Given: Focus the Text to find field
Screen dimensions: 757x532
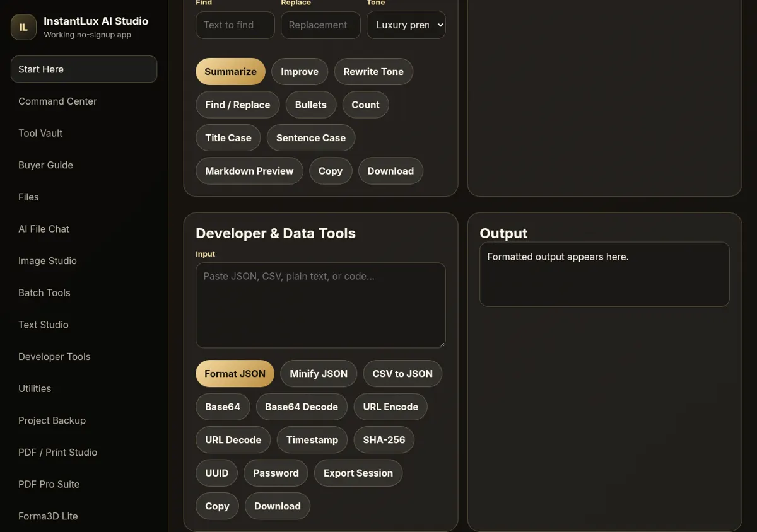Looking at the screenshot, I should coord(235,25).
